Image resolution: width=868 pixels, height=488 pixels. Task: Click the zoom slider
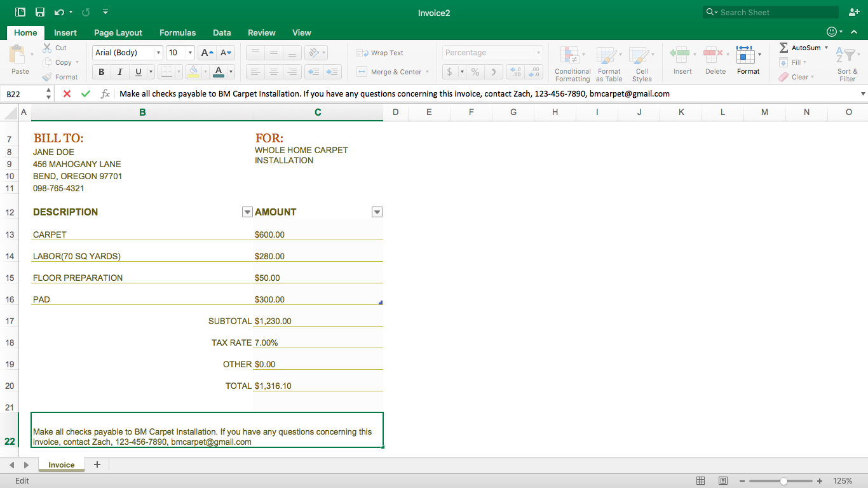tap(784, 481)
